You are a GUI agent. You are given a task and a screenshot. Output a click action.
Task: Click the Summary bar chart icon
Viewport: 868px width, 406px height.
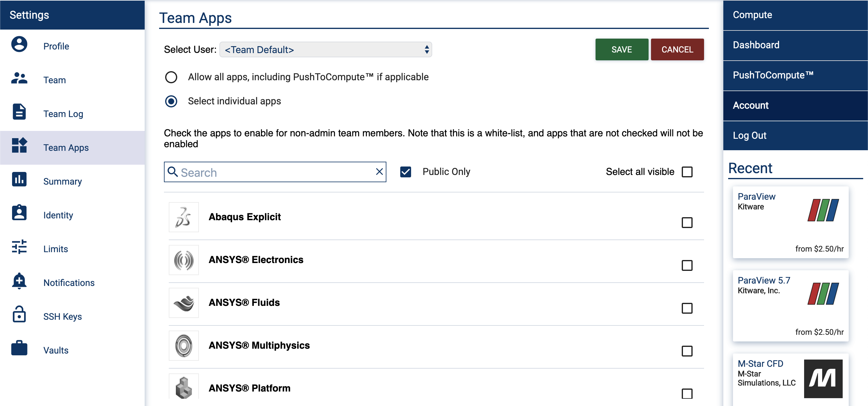tap(19, 179)
